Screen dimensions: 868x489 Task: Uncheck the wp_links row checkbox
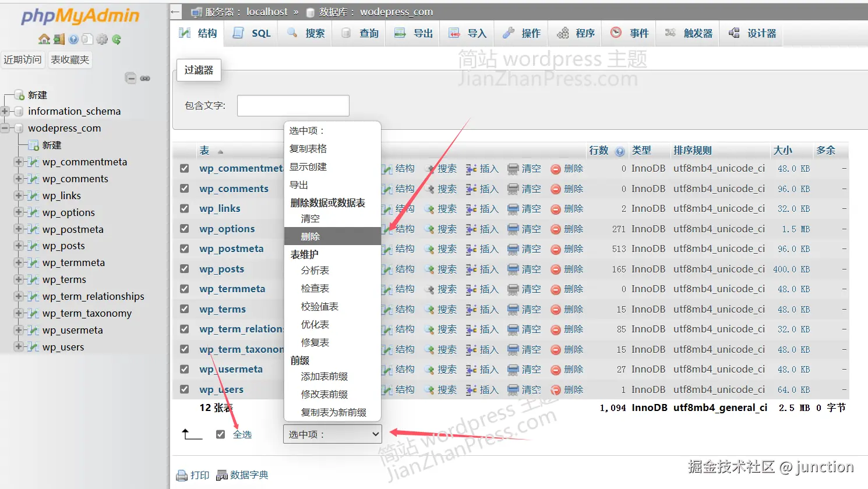pos(185,208)
